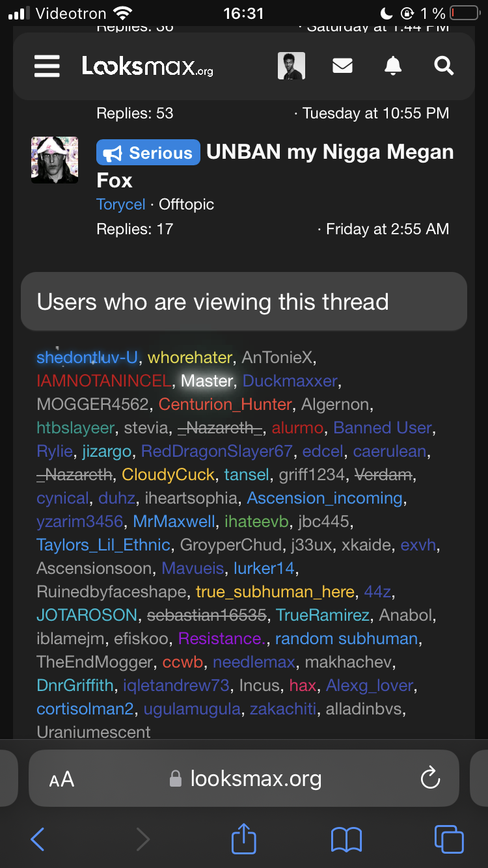
Task: Tap the Looksmax.org logo
Action: pos(148,66)
